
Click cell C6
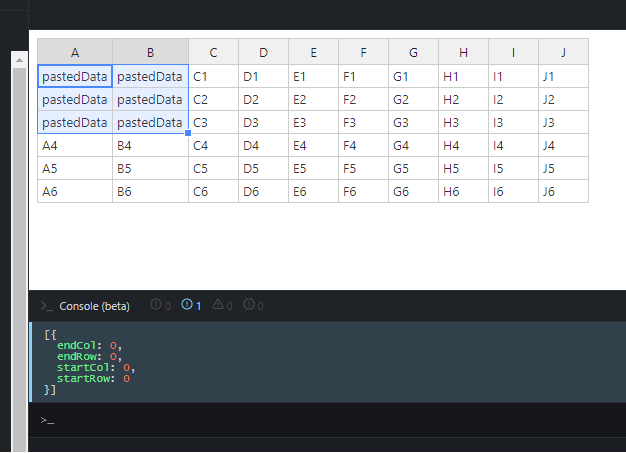tap(214, 192)
